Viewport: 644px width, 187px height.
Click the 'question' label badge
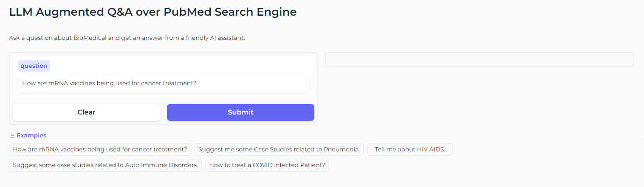click(x=34, y=66)
